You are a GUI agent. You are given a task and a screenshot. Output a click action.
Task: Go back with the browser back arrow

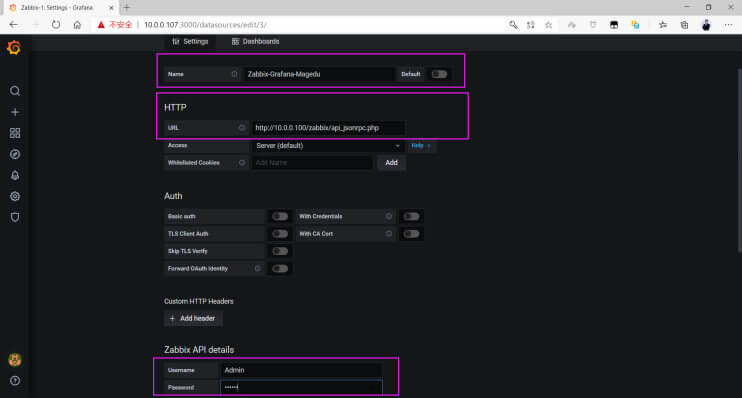tap(14, 25)
